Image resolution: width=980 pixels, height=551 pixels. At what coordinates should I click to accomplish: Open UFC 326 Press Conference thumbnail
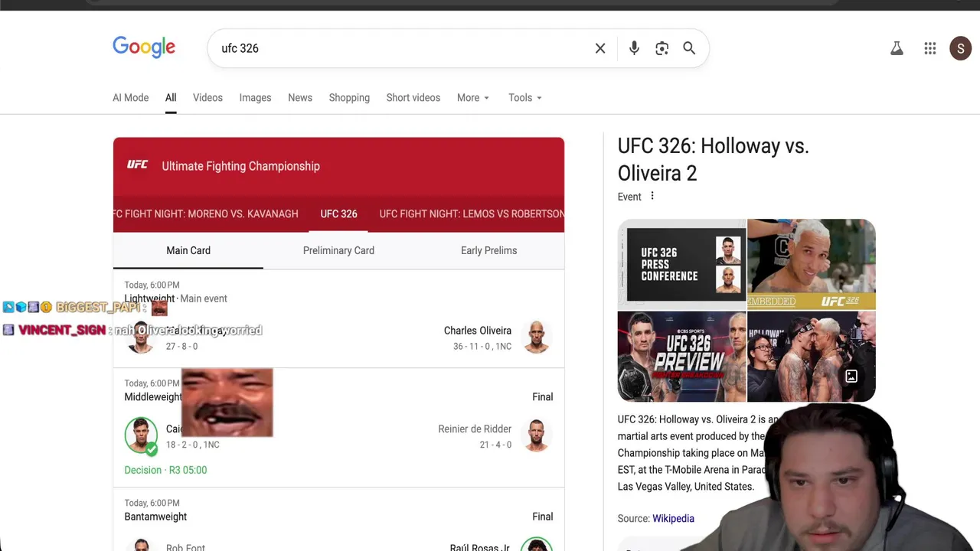tap(681, 264)
